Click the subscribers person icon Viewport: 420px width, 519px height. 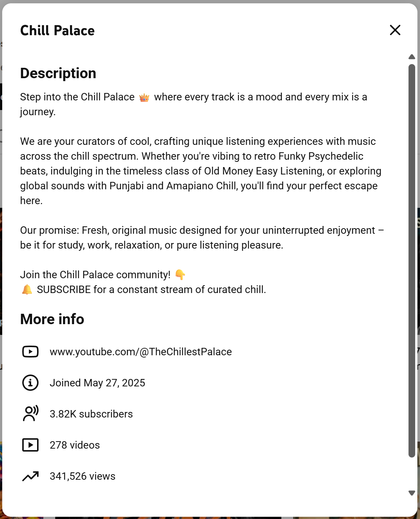click(x=30, y=414)
